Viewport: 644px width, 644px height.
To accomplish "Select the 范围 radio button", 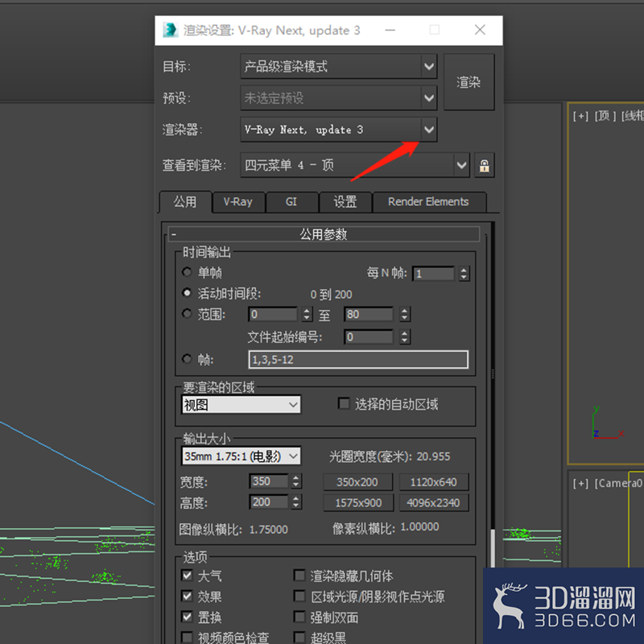I will (187, 314).
